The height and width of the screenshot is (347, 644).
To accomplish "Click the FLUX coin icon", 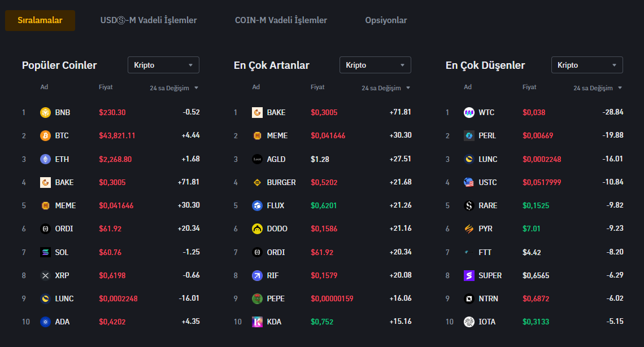I will tap(257, 205).
